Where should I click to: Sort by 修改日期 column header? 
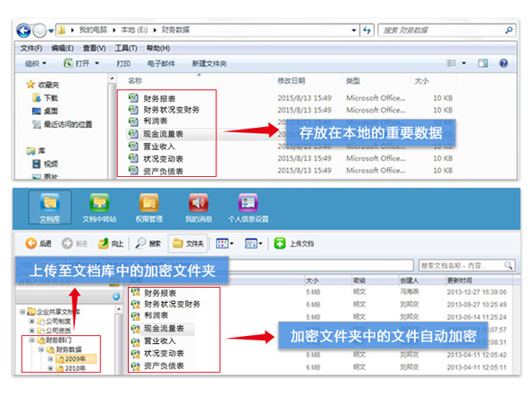pyautogui.click(x=291, y=80)
